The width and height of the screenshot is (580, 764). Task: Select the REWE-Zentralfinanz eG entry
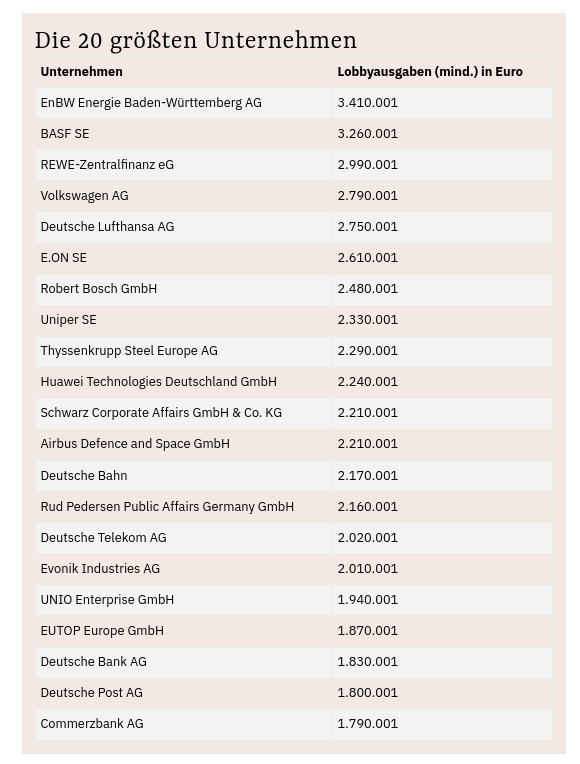[107, 165]
